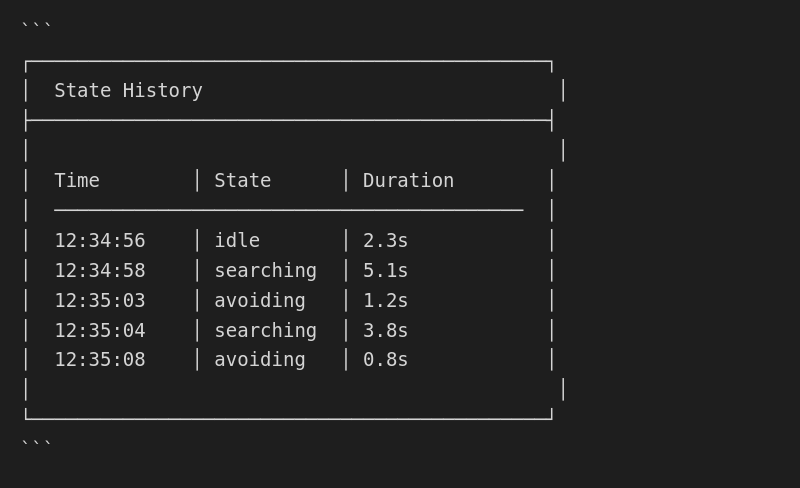Select the 12:34:56 timestamp
Screen dimensions: 800x488
point(100,241)
